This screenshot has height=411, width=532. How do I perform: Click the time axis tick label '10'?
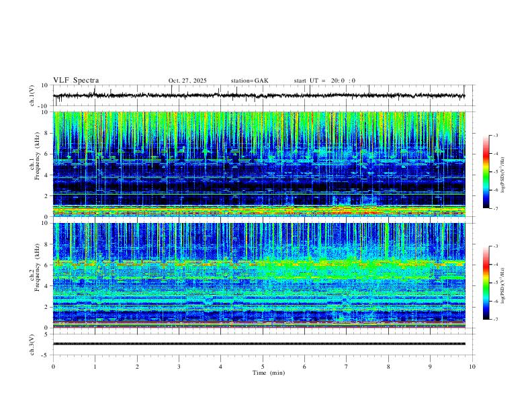pos(472,367)
